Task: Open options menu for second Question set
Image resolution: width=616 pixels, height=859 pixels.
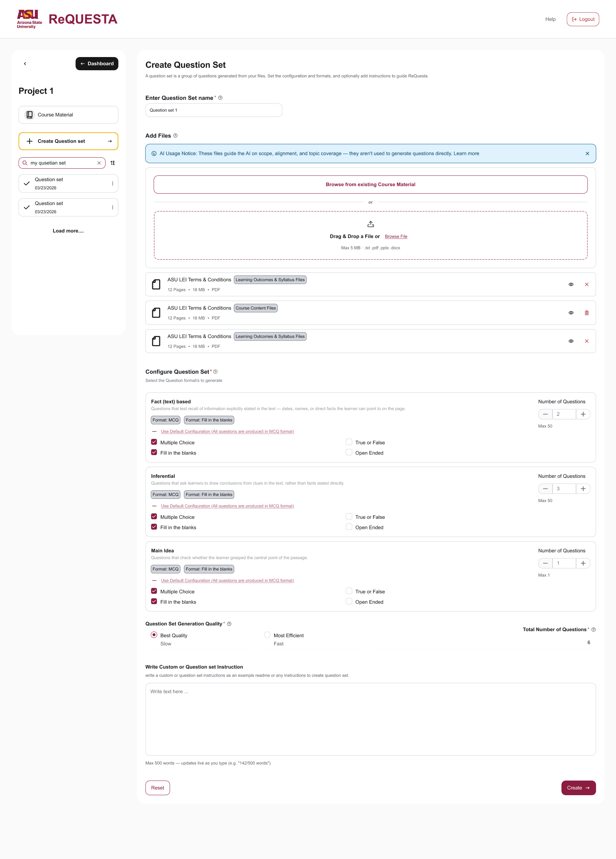Action: 112,208
